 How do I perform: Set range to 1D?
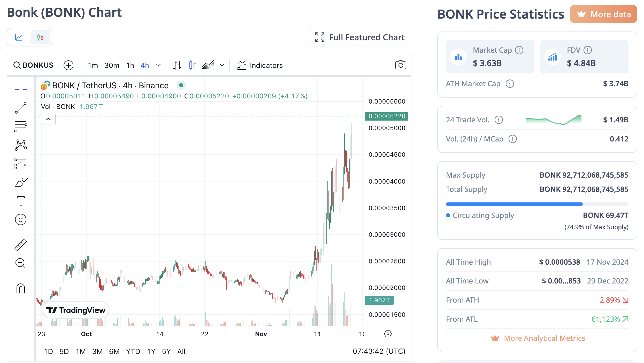48,351
